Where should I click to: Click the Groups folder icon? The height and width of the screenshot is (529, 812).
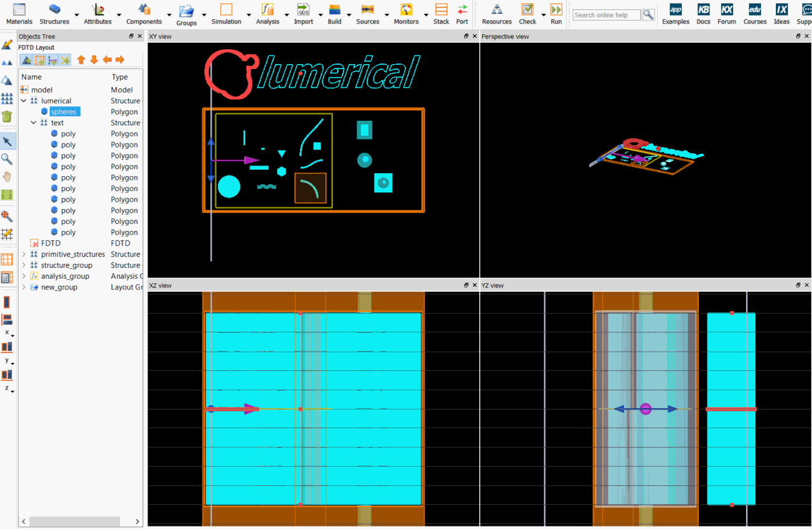tap(186, 11)
